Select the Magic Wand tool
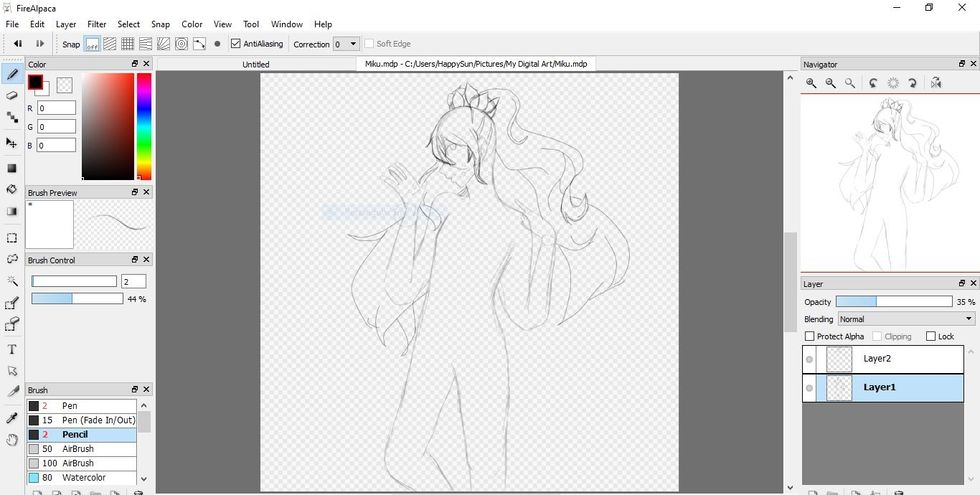The width and height of the screenshot is (980, 495). 12,281
